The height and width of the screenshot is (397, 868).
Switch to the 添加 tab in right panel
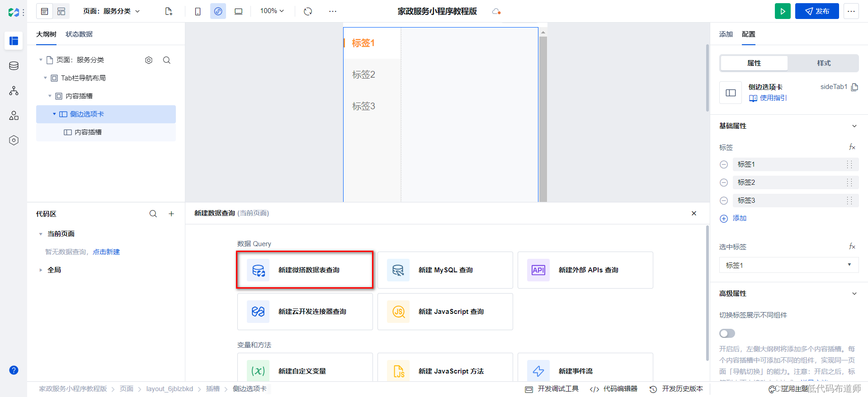pos(726,34)
